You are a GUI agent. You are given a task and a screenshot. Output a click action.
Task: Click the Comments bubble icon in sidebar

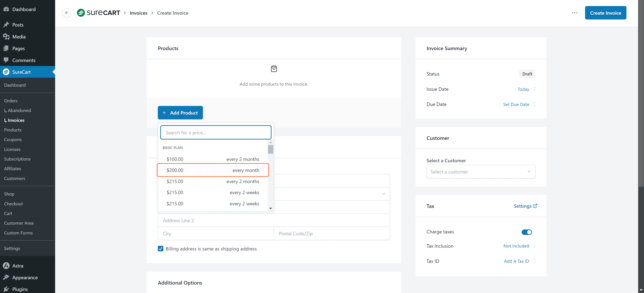(x=6, y=60)
